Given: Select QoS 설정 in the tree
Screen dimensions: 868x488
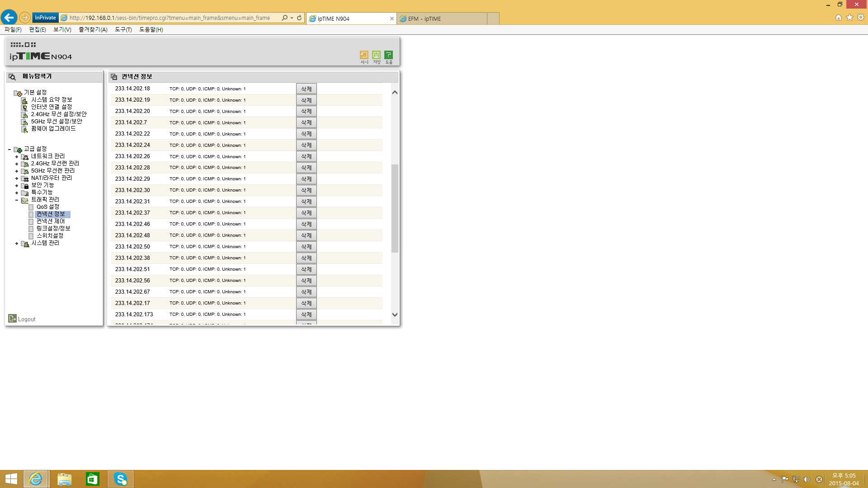Looking at the screenshot, I should [x=47, y=207].
